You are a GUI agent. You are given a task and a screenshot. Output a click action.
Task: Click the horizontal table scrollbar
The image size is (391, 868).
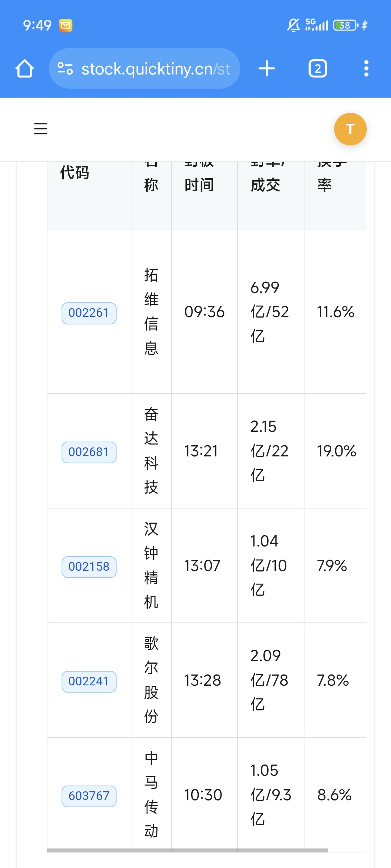click(187, 850)
